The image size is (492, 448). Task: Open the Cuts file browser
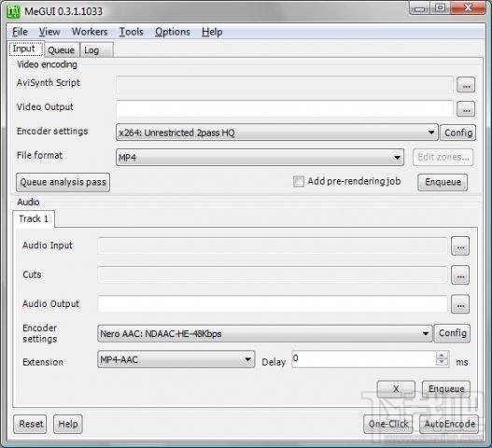pyautogui.click(x=460, y=275)
